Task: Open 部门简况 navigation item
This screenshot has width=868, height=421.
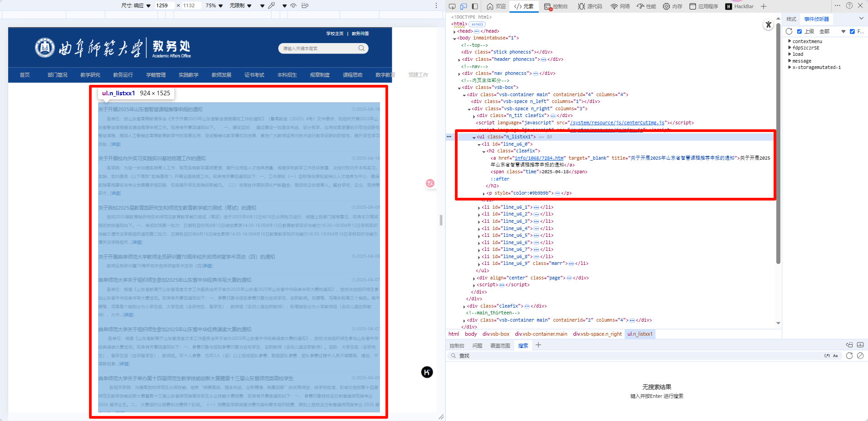Action: pyautogui.click(x=58, y=75)
